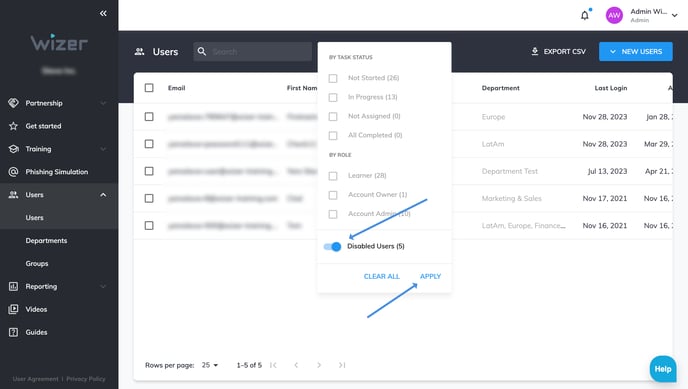
Task: Expand the Reporting menu chevron
Action: 103,286
